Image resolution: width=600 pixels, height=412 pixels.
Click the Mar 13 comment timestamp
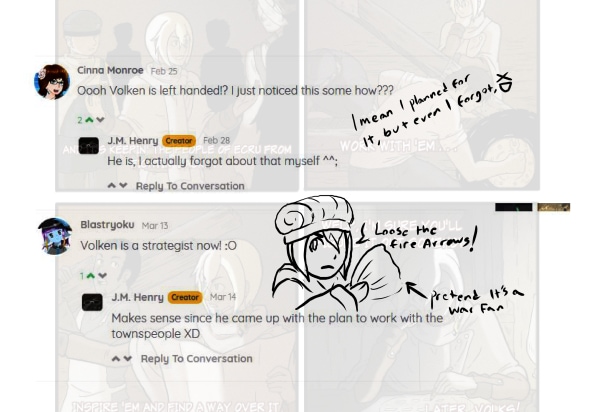coord(155,226)
